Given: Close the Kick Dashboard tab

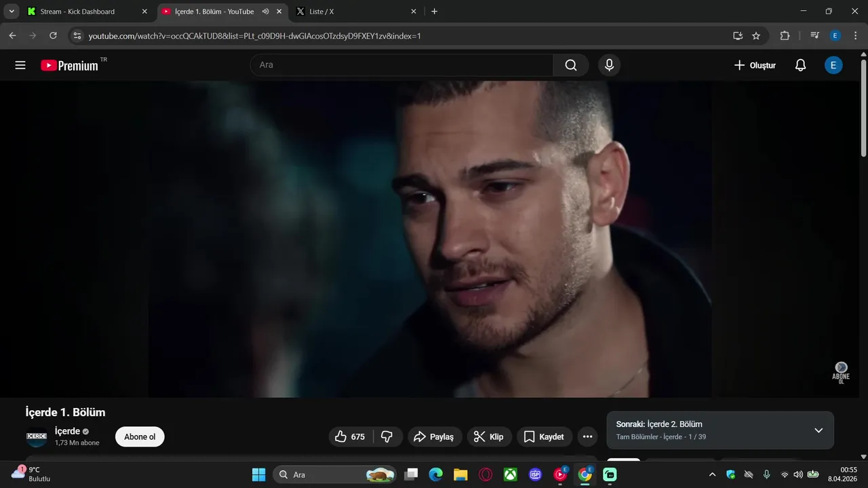Looking at the screenshot, I should (x=144, y=12).
